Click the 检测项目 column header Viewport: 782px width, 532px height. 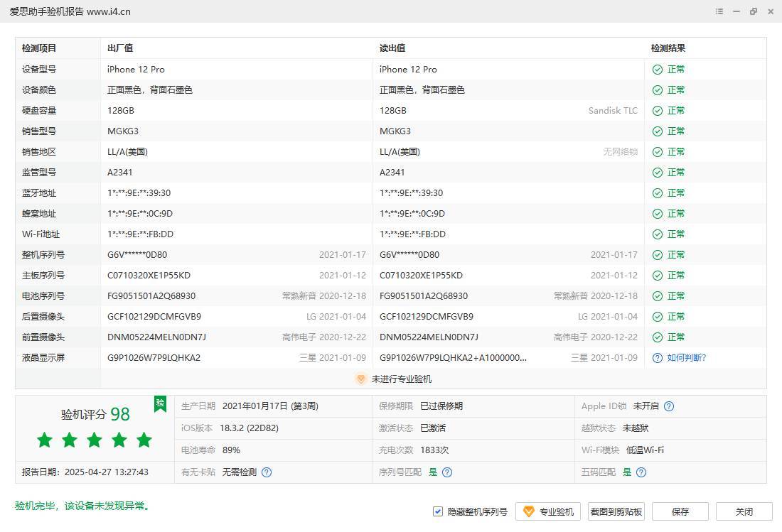pos(39,48)
